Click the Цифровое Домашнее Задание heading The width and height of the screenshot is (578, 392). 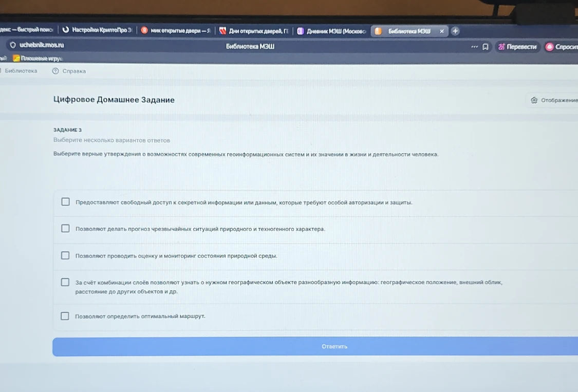point(114,100)
